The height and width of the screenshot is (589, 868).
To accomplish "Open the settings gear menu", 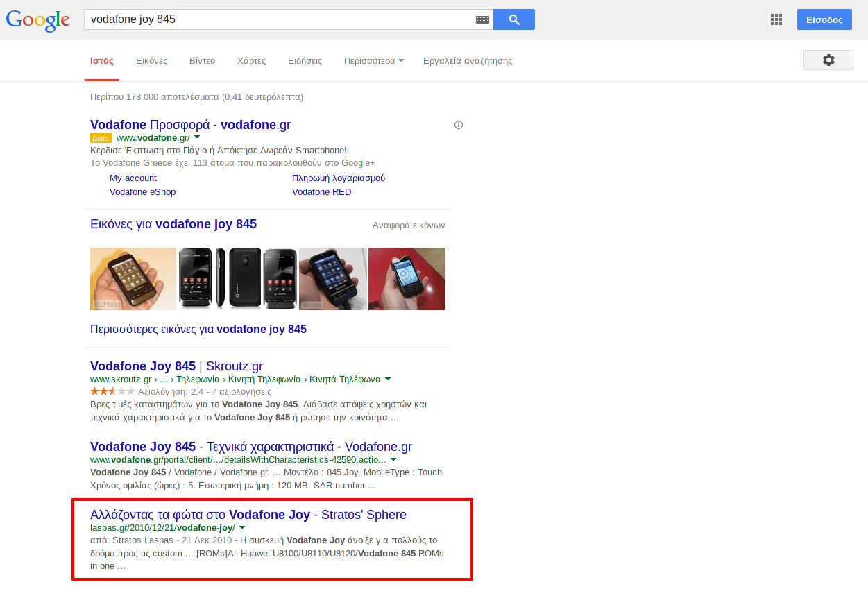I will click(x=828, y=60).
